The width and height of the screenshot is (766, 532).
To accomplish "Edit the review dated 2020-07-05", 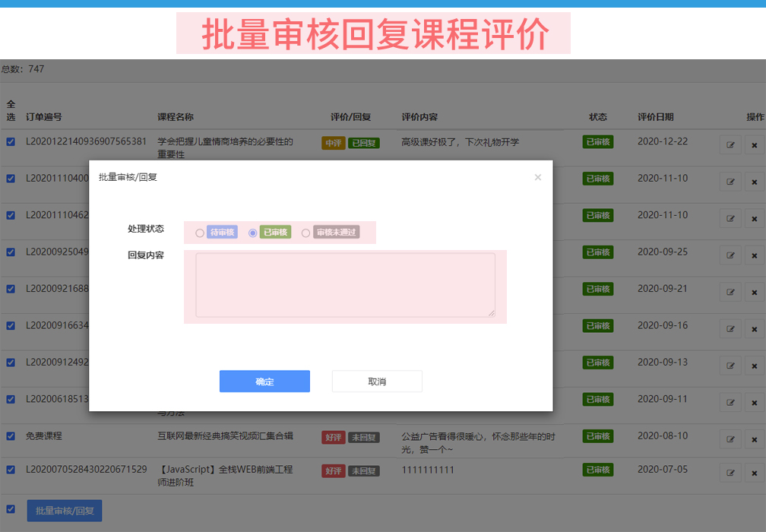I will coord(730,473).
